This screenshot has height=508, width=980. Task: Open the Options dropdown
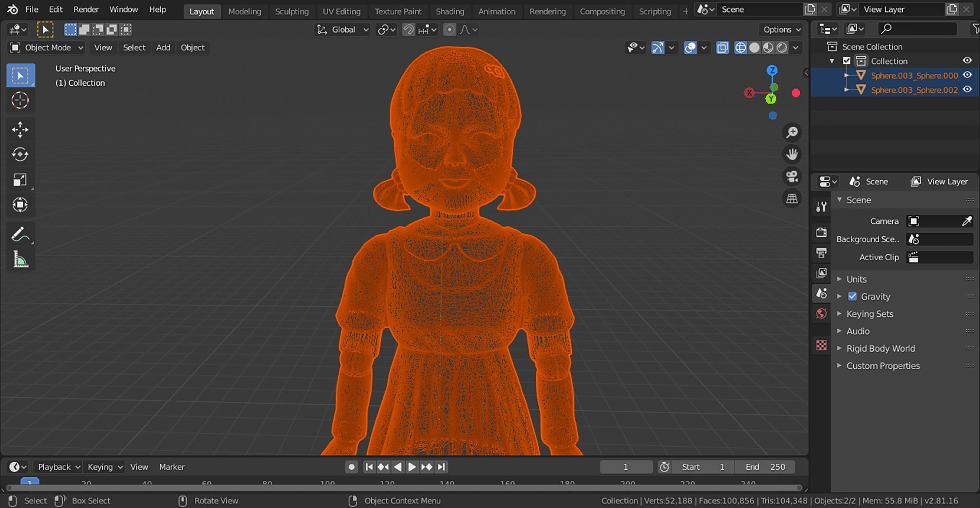click(781, 30)
